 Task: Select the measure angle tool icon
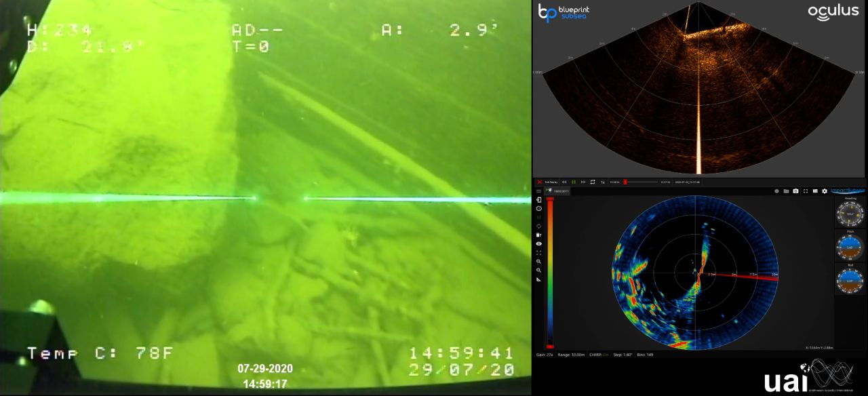[539, 279]
